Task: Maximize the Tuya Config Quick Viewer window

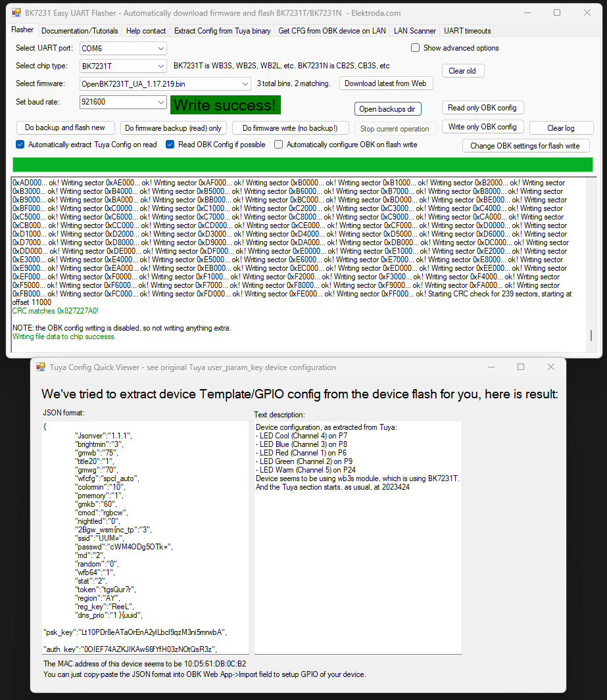Action: pos(521,367)
